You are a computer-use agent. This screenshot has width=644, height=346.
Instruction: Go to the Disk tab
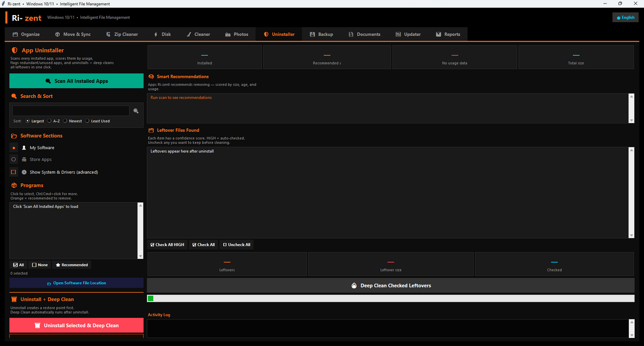pyautogui.click(x=162, y=34)
